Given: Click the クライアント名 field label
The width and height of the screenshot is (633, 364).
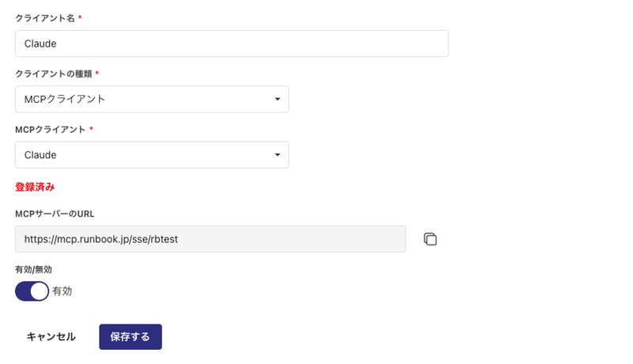Looking at the screenshot, I should pos(44,17).
